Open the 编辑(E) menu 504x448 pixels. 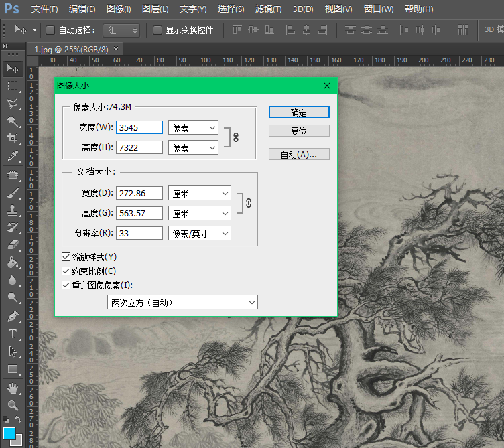point(82,9)
